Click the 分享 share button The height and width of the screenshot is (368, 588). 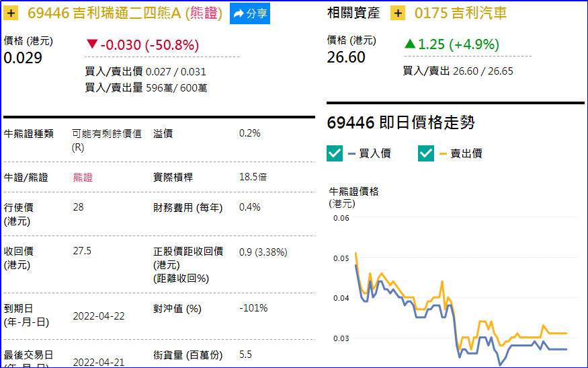[250, 13]
